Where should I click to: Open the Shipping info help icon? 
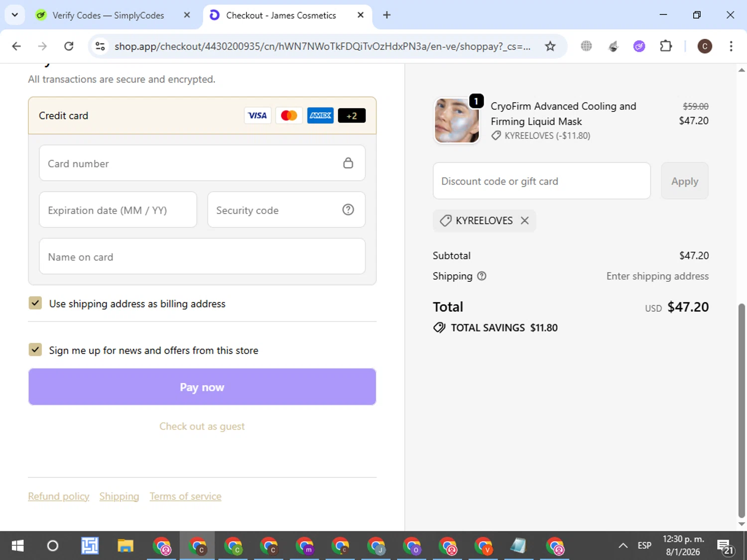[482, 276]
